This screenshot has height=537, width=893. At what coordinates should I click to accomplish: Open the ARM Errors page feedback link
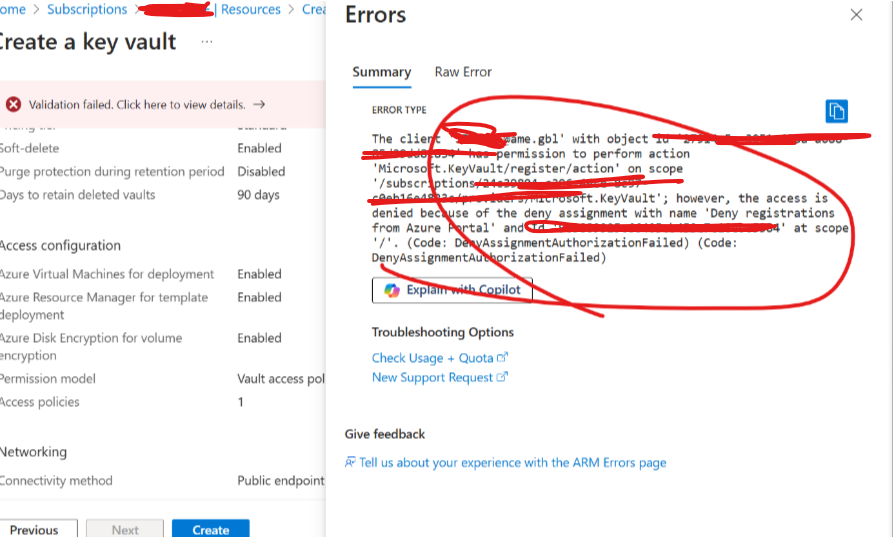tap(513, 462)
